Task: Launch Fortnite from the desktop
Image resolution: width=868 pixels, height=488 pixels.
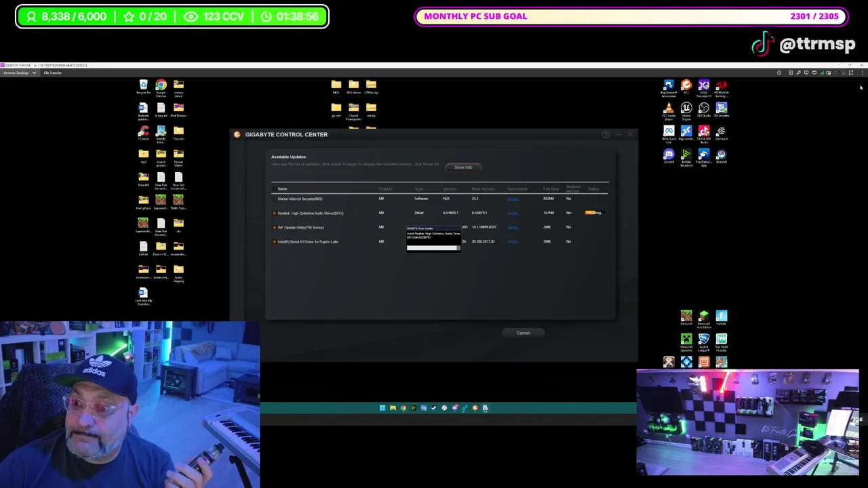Action: pos(722,317)
